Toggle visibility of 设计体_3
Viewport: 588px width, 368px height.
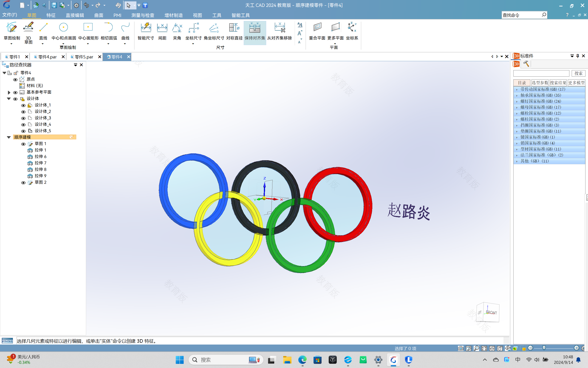tap(23, 118)
